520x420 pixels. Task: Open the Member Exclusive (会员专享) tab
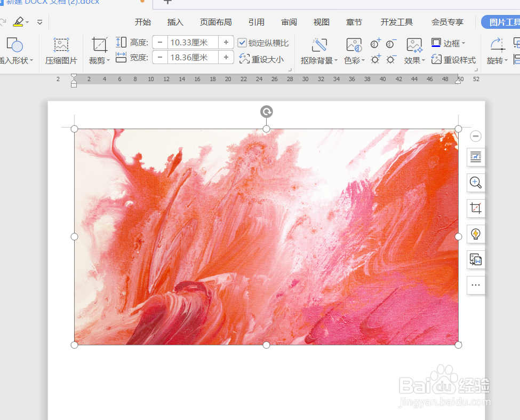pyautogui.click(x=447, y=22)
